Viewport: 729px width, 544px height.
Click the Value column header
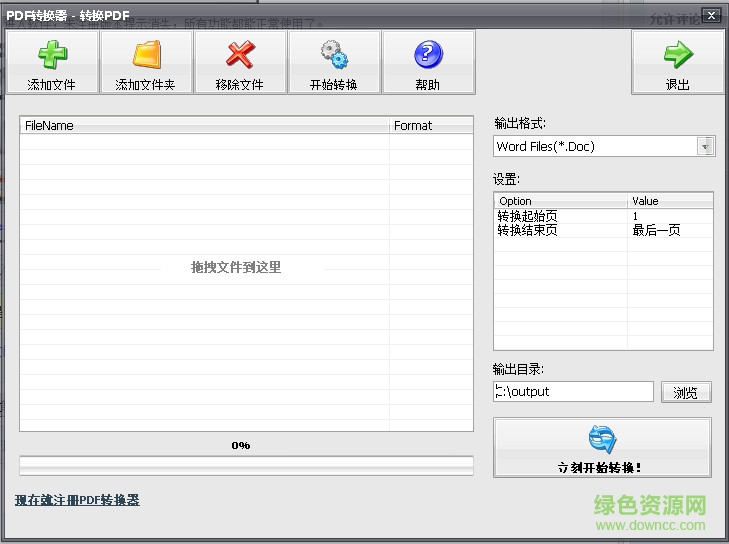[670, 201]
